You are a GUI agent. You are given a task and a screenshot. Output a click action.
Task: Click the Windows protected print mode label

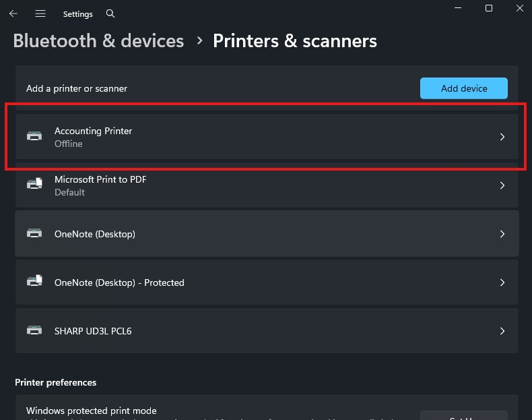point(91,411)
